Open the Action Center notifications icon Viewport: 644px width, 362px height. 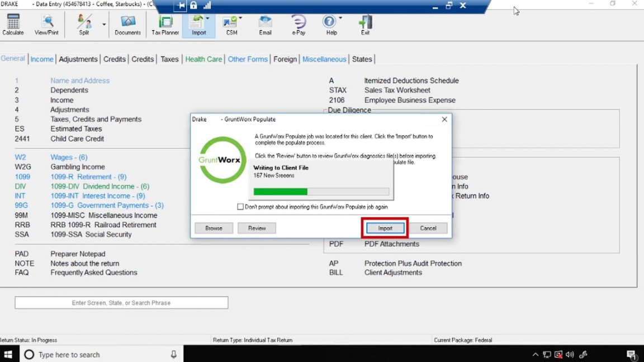631,355
